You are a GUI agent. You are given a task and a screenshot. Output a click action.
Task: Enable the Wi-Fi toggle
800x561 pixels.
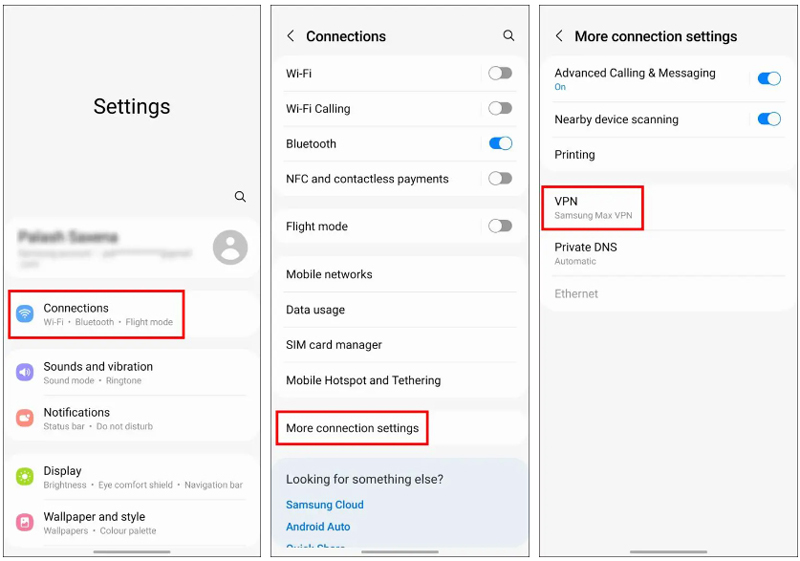click(500, 73)
